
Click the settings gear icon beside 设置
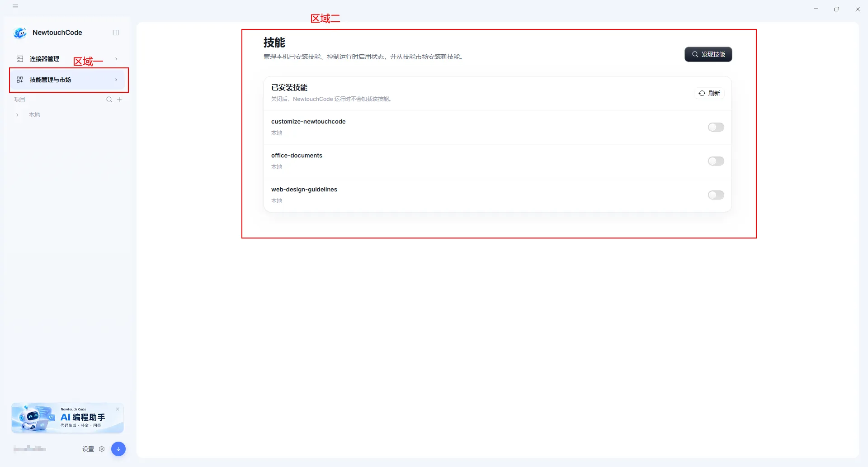pyautogui.click(x=102, y=449)
